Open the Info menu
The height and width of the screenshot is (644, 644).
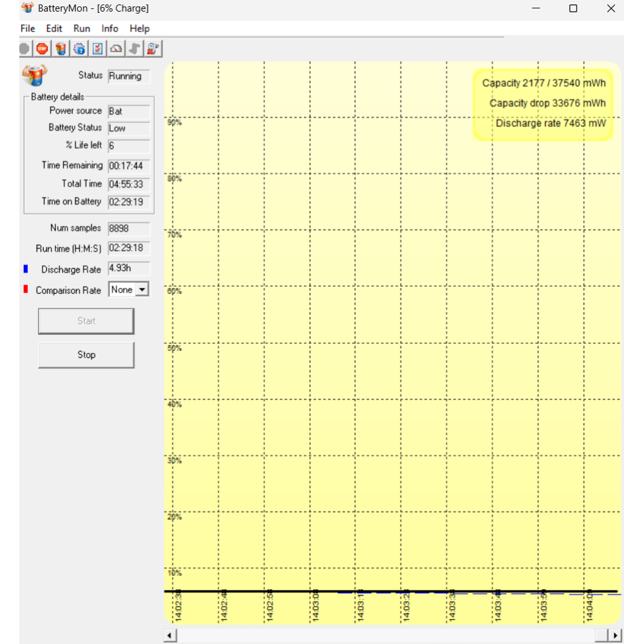tap(109, 28)
